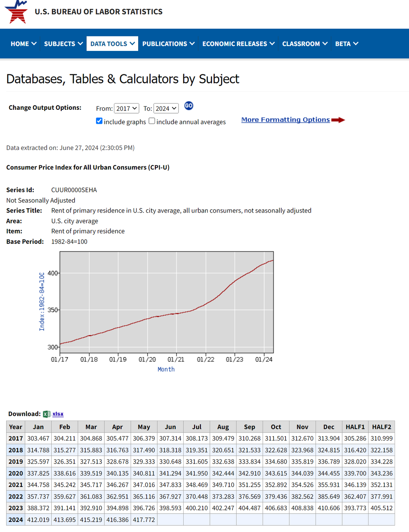409x532 pixels.
Task: Download the xlsx file link
Action: [x=58, y=414]
